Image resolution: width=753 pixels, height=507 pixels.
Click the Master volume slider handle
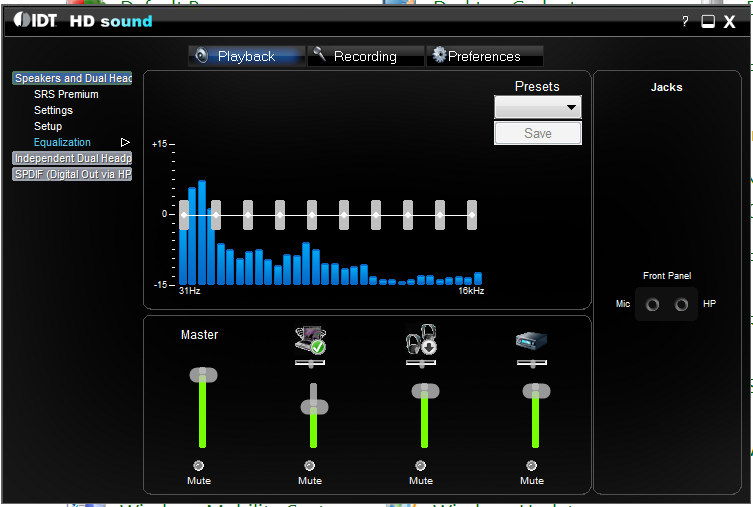203,375
